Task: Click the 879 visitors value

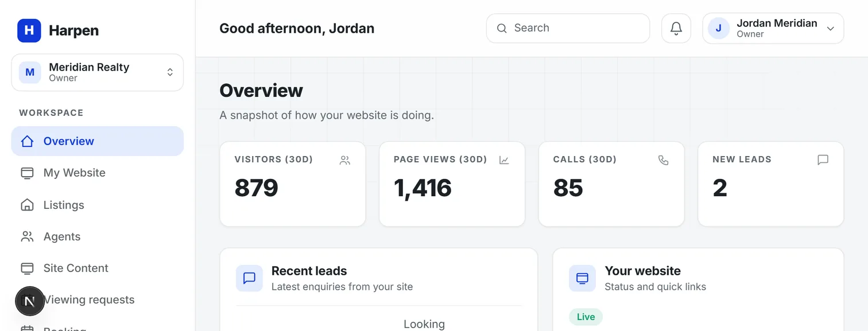Action: coord(257,188)
